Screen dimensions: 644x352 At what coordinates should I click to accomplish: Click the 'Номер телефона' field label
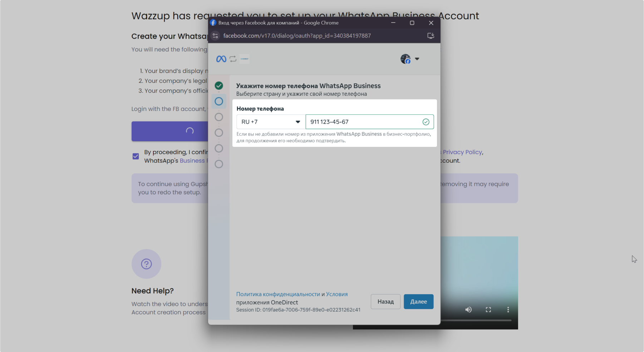pos(260,109)
